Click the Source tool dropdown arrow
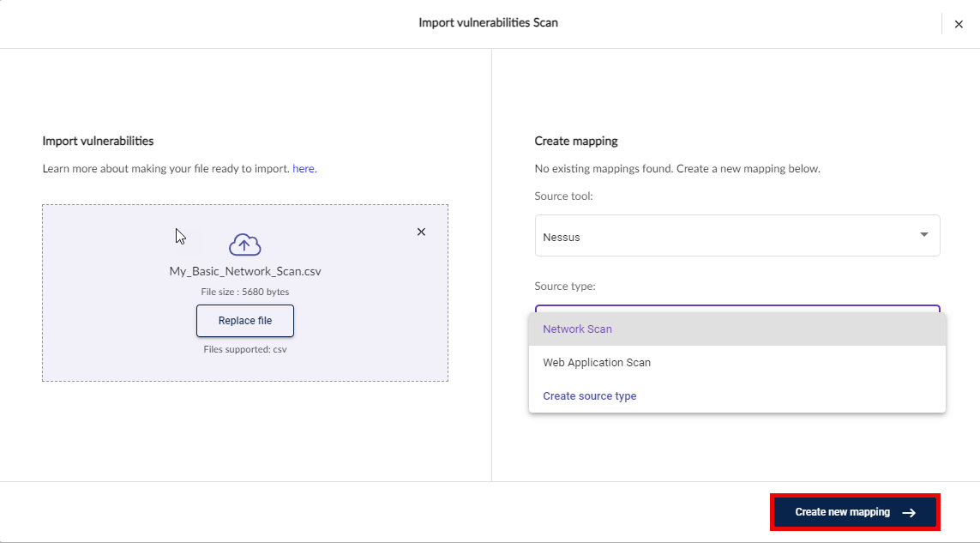Viewport: 980px width, 543px height. point(923,234)
